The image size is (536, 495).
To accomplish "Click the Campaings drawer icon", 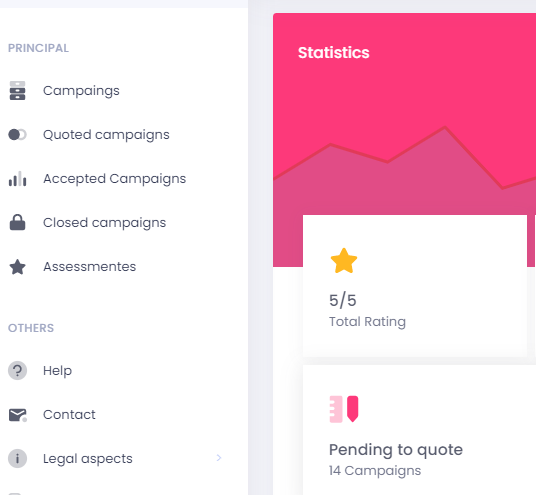I will point(17,91).
